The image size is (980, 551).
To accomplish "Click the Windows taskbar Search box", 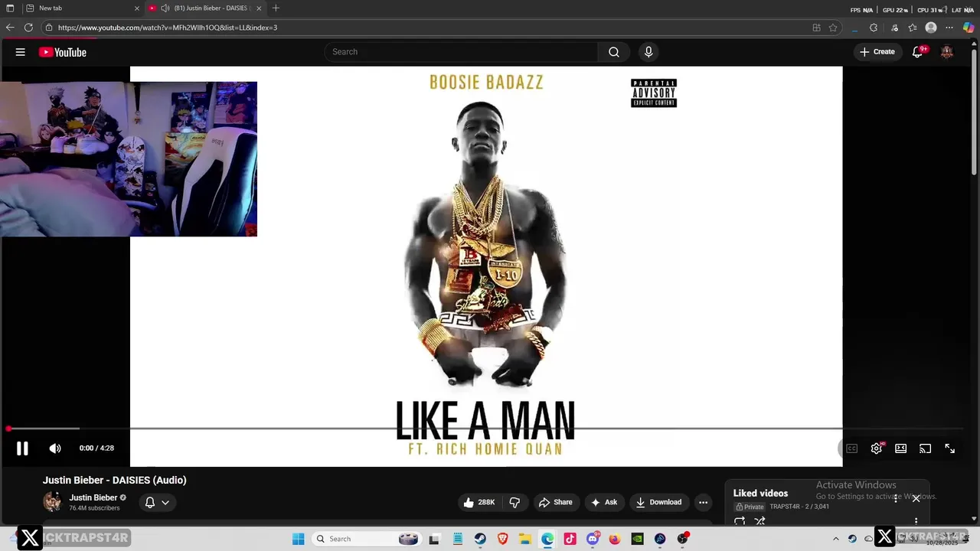I will tap(365, 539).
